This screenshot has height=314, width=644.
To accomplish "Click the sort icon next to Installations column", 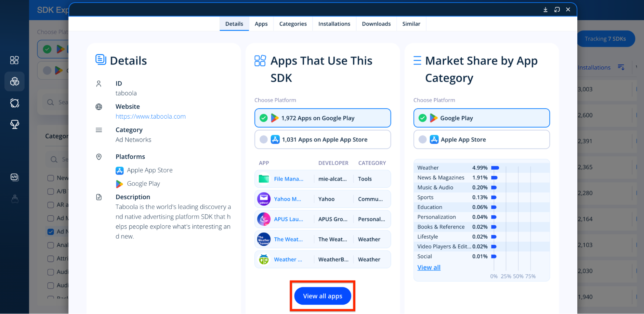I will pos(621,67).
